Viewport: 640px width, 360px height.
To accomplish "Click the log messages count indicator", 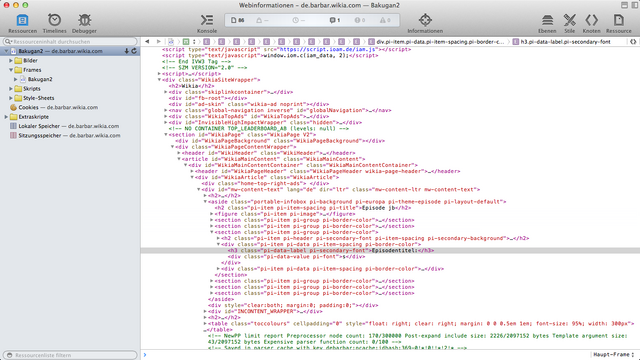I will (335, 20).
